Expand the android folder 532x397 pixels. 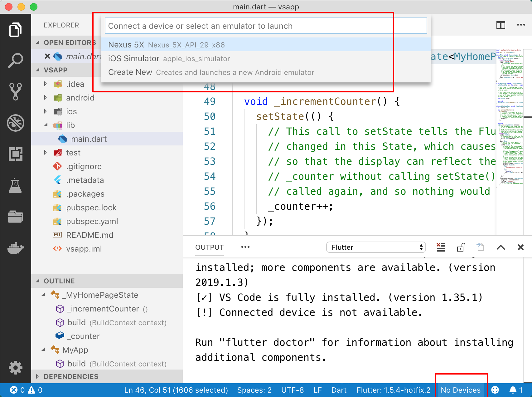point(46,97)
